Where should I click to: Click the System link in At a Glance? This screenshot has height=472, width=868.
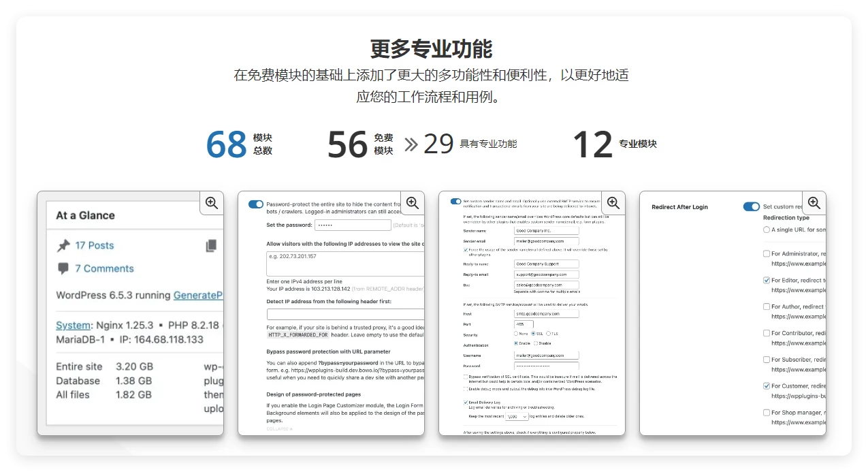pyautogui.click(x=71, y=325)
